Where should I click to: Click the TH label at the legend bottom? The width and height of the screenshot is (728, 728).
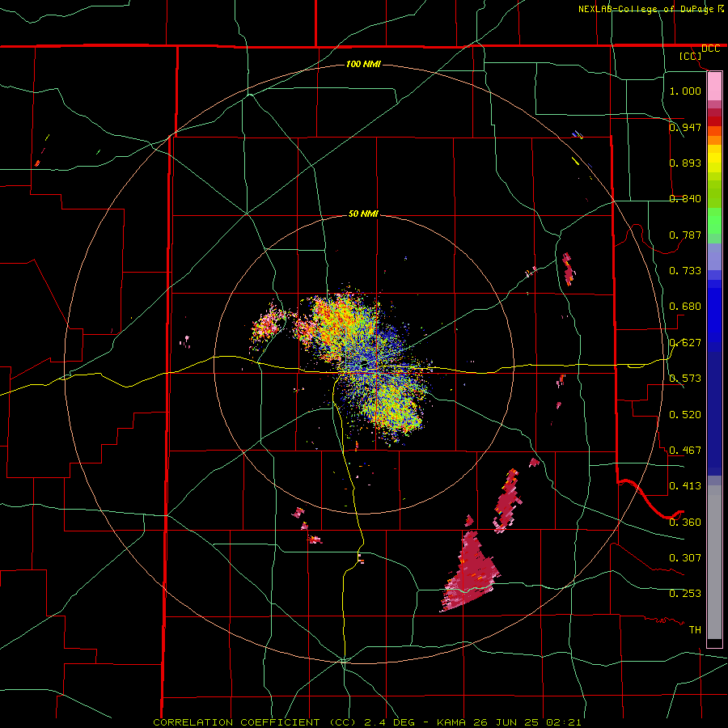[x=695, y=630]
